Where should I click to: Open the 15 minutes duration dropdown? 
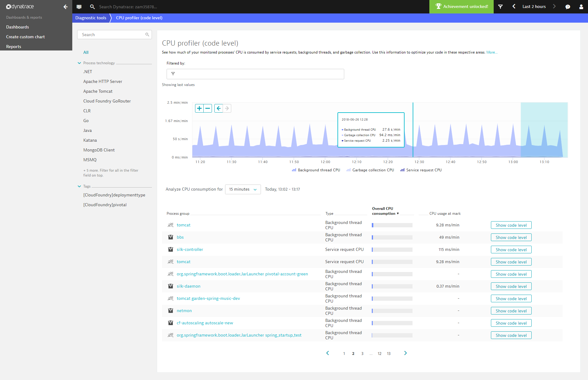coord(243,189)
